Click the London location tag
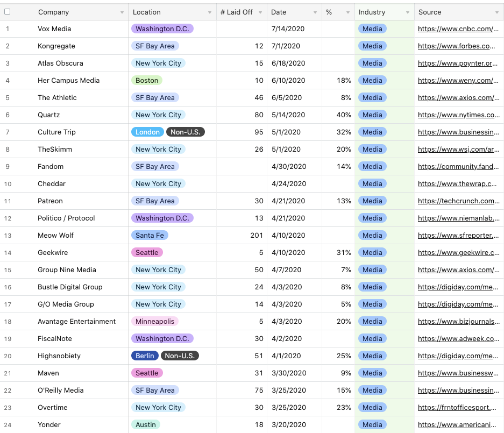This screenshot has height=433, width=504. pos(147,132)
